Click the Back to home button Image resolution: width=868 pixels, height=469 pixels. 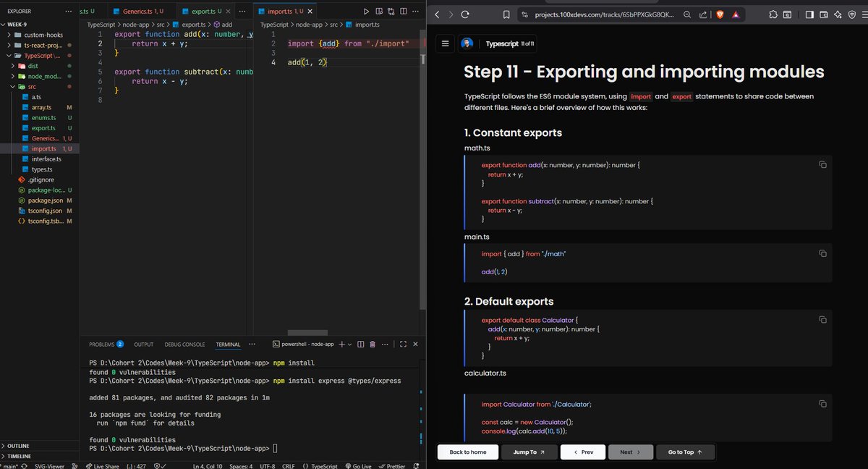[x=467, y=452]
